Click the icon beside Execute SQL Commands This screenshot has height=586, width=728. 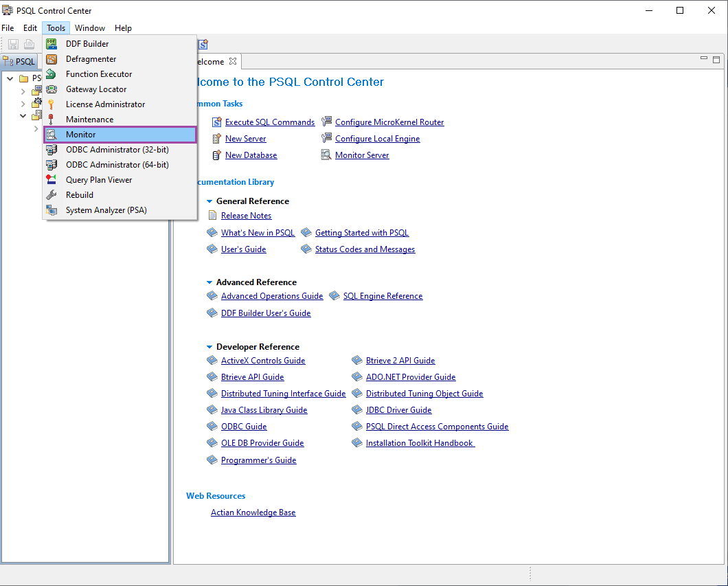217,122
